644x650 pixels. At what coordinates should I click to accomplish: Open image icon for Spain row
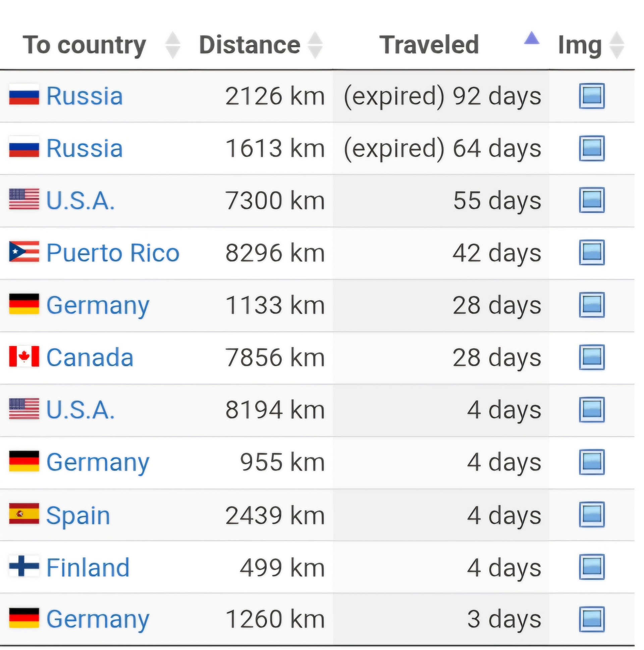click(x=591, y=515)
